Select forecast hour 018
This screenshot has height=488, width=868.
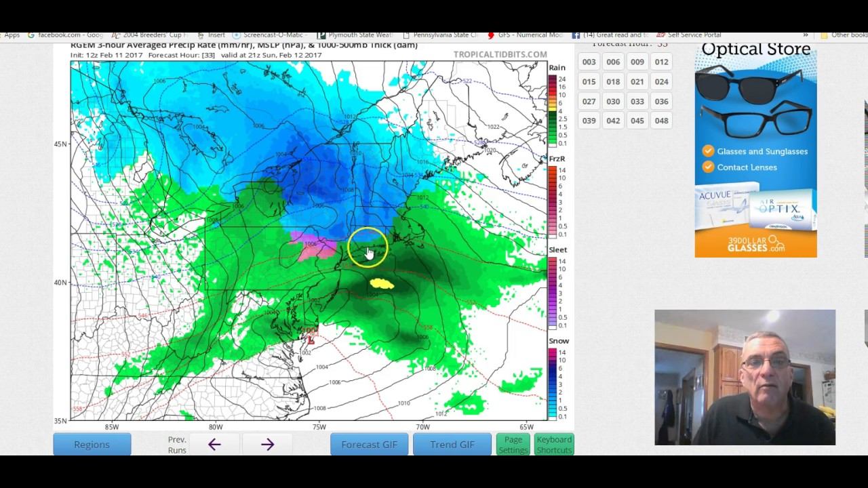(613, 81)
